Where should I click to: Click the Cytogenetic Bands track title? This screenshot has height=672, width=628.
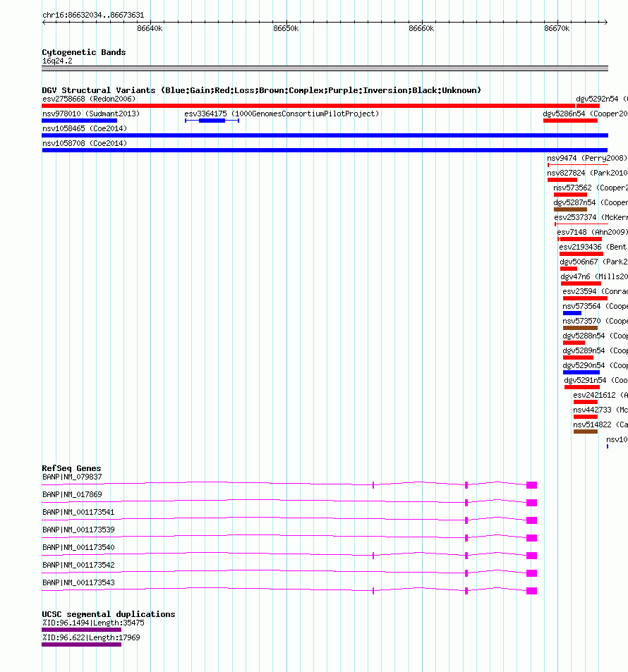click(84, 52)
